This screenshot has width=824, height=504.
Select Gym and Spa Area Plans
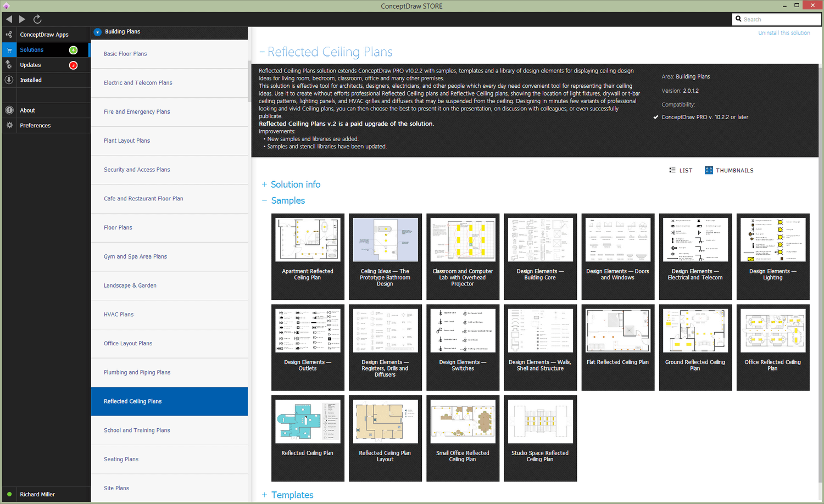click(169, 256)
